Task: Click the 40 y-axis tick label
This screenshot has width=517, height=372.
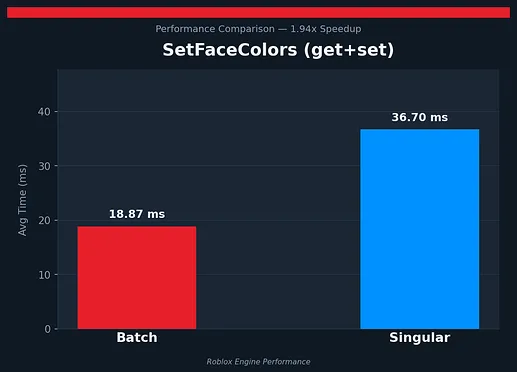Action: pyautogui.click(x=44, y=112)
